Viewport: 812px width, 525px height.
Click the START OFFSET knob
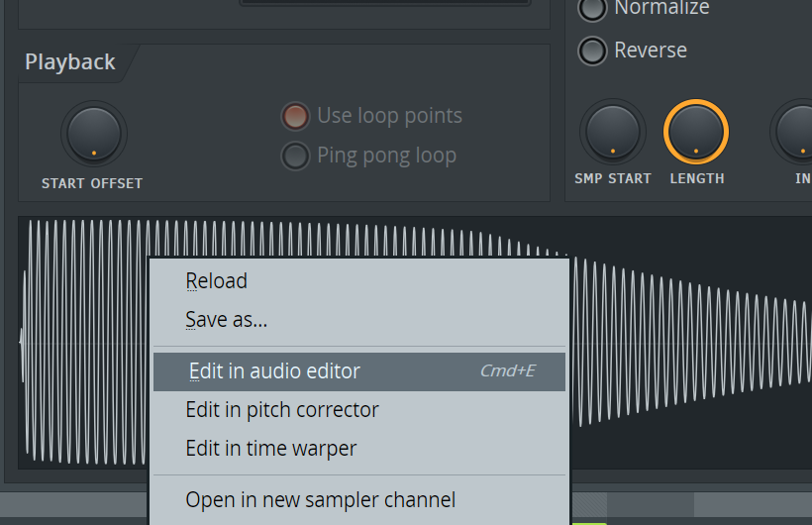coord(94,134)
